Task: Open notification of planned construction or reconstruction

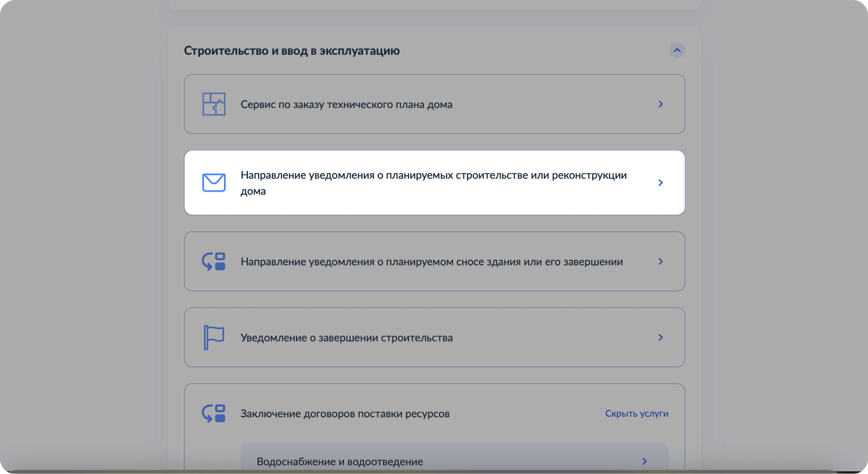Action: (433, 176)
